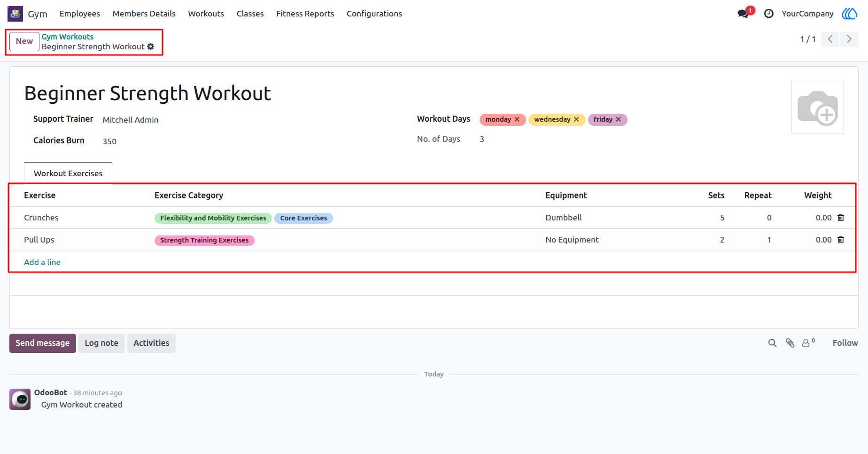Click the Repeat value 0 for Crunches

click(x=769, y=218)
